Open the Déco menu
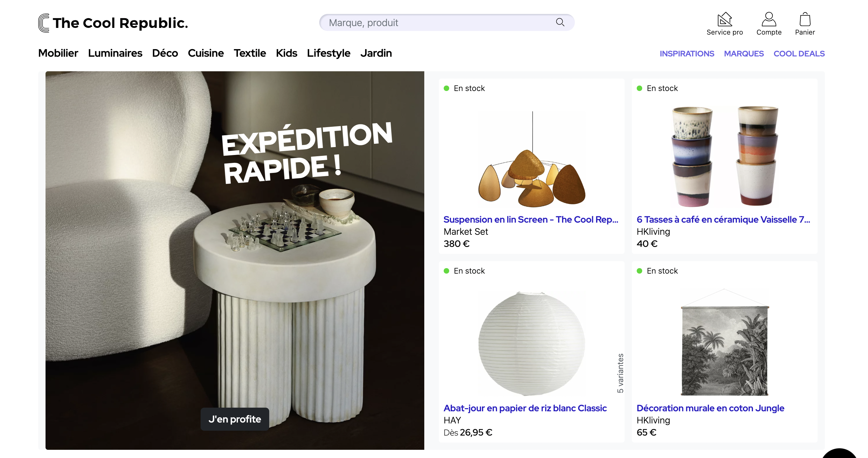868x458 pixels. point(165,53)
